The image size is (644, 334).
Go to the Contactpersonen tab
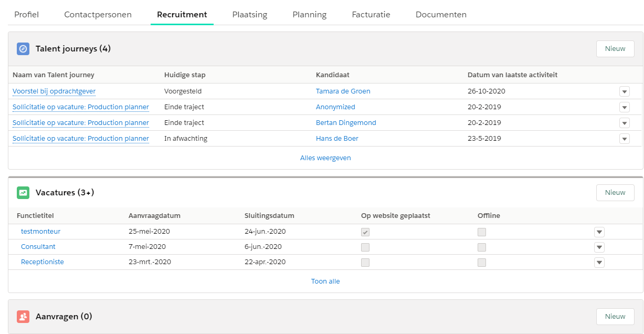coord(98,15)
